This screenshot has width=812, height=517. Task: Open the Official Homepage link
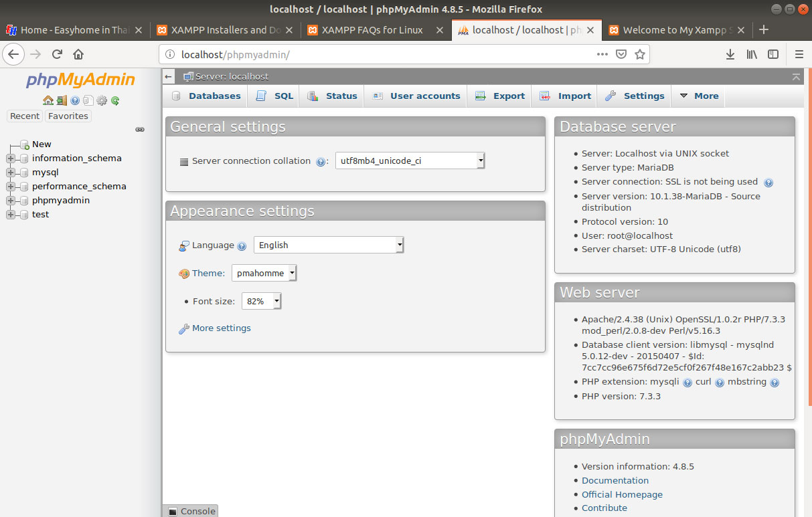click(622, 494)
